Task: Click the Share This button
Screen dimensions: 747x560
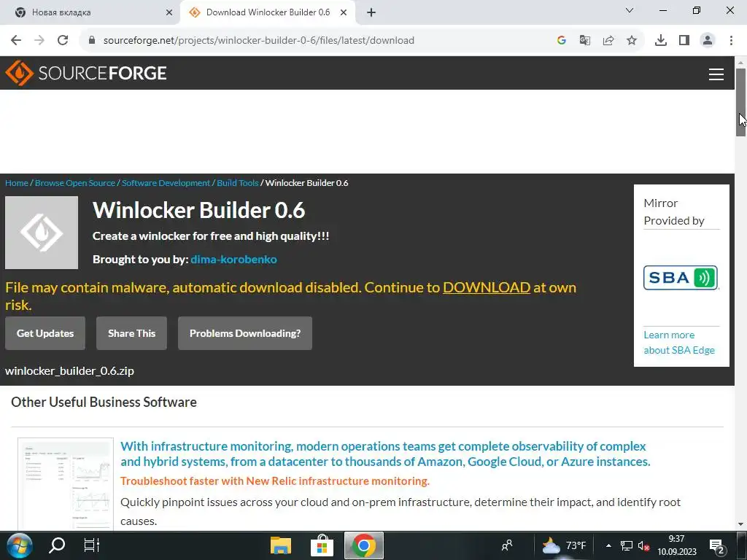Action: tap(131, 333)
